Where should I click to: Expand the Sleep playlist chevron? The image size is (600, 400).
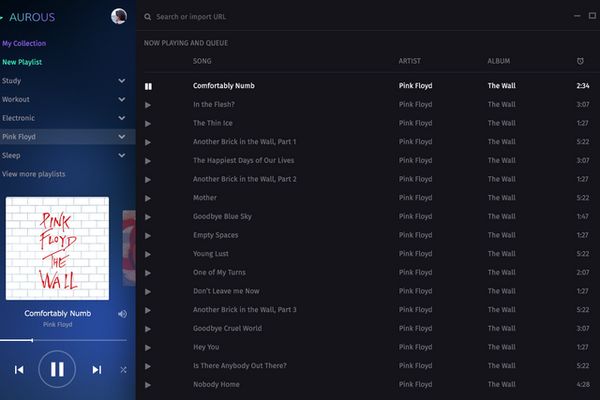coord(122,155)
